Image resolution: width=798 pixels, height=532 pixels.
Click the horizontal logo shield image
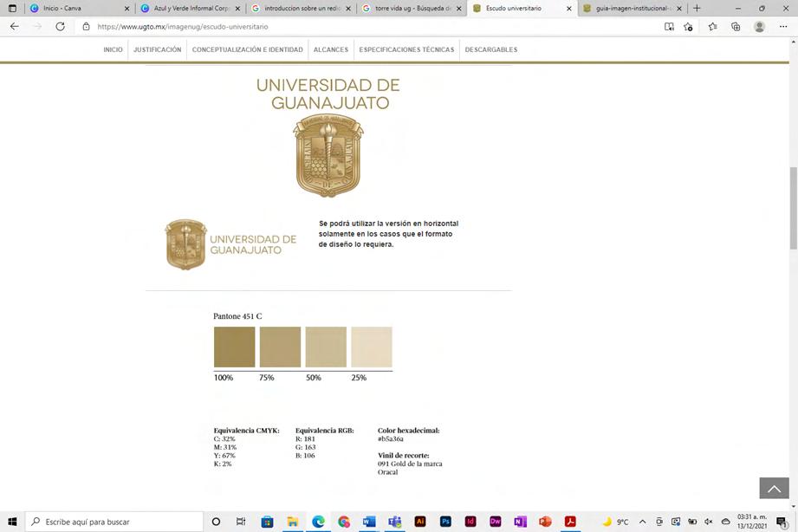point(185,244)
